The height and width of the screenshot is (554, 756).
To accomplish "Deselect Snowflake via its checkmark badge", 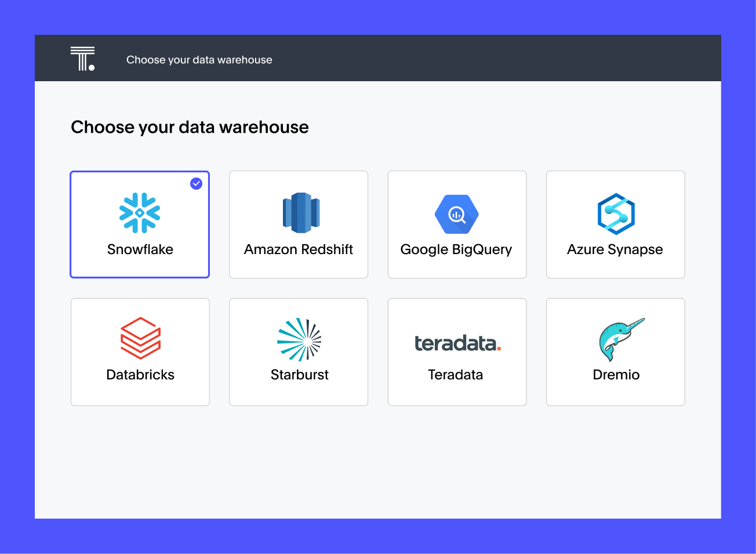I will pos(196,183).
